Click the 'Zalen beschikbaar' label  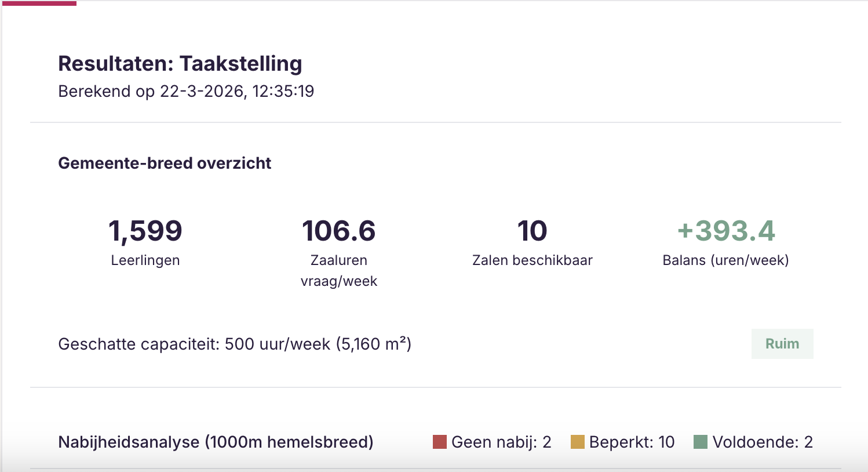click(x=532, y=260)
